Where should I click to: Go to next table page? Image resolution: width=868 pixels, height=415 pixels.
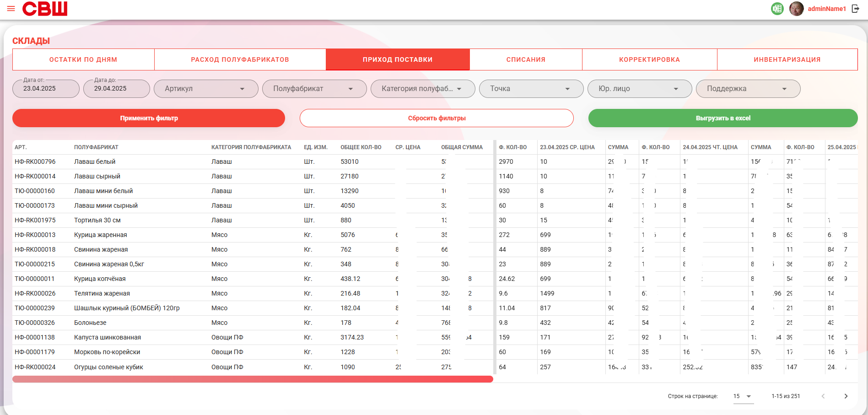click(x=846, y=396)
